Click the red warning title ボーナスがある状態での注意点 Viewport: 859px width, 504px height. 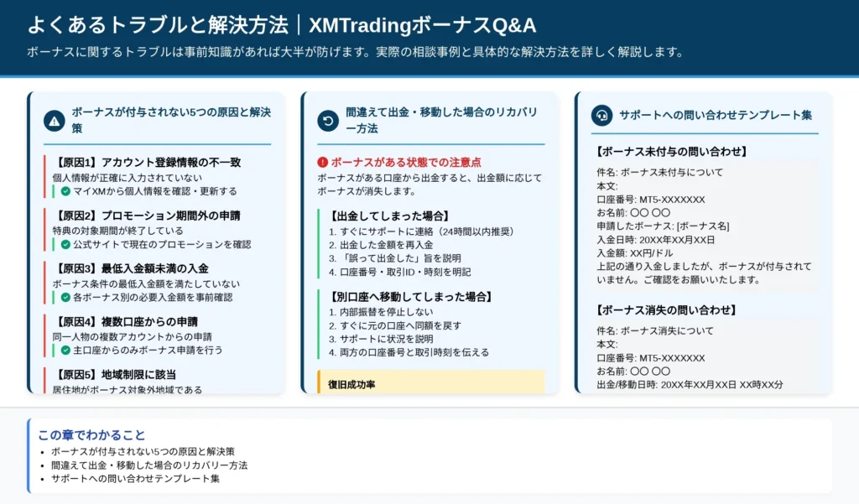[x=406, y=162]
